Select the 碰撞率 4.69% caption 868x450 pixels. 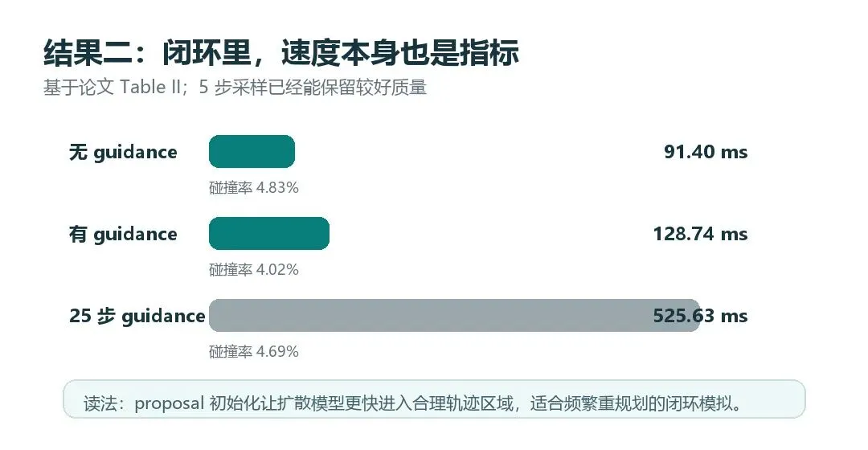[x=253, y=351]
